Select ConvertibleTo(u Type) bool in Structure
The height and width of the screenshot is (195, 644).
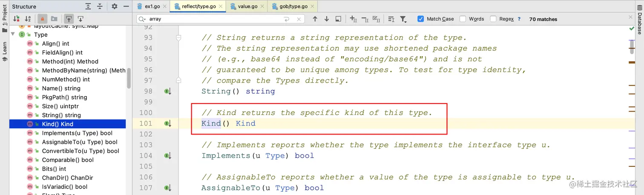point(80,151)
